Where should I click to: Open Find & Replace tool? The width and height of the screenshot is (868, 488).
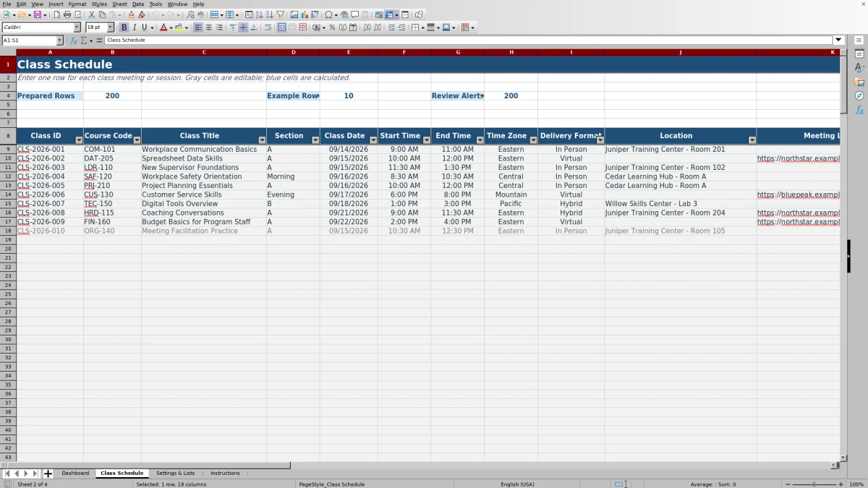pyautogui.click(x=190, y=14)
